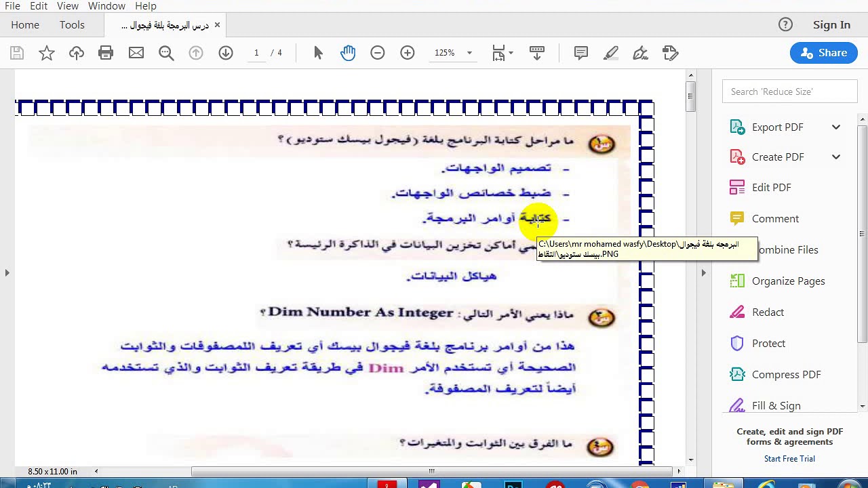Go to the next page with the down arrow
The width and height of the screenshot is (868, 488).
[226, 53]
